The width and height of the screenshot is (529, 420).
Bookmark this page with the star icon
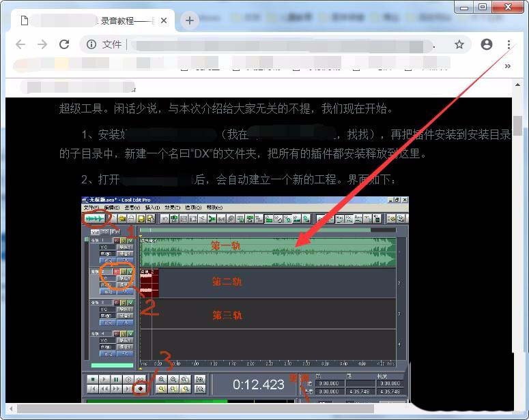459,44
